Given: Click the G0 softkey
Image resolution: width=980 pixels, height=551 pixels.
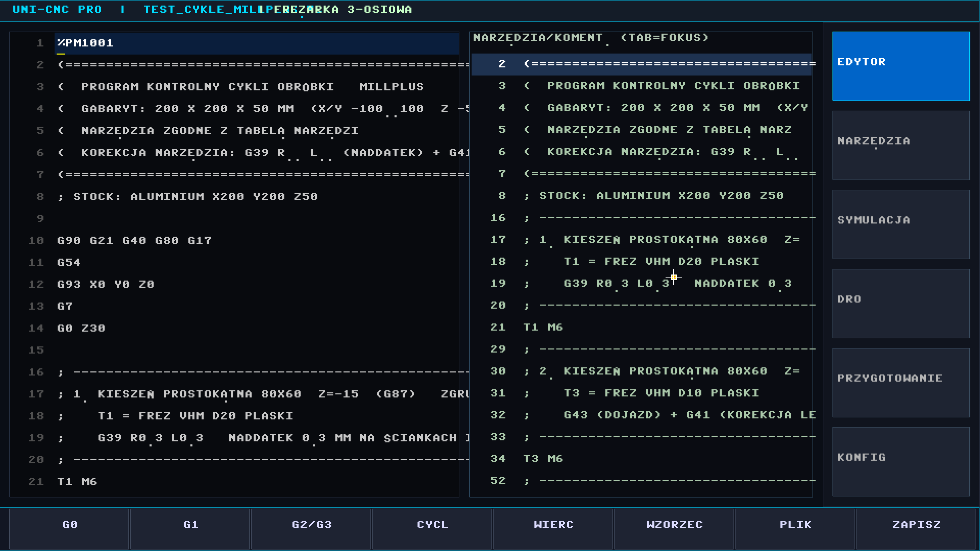Looking at the screenshot, I should click(69, 529).
